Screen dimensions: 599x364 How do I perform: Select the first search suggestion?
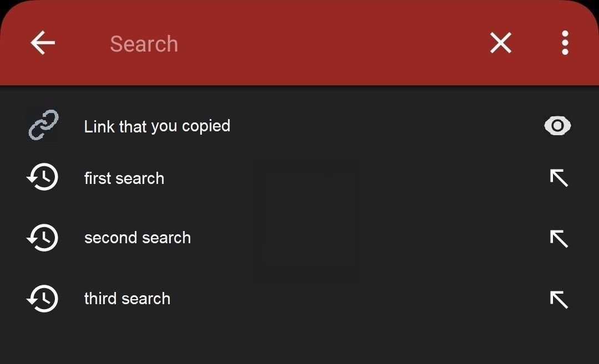(x=124, y=178)
